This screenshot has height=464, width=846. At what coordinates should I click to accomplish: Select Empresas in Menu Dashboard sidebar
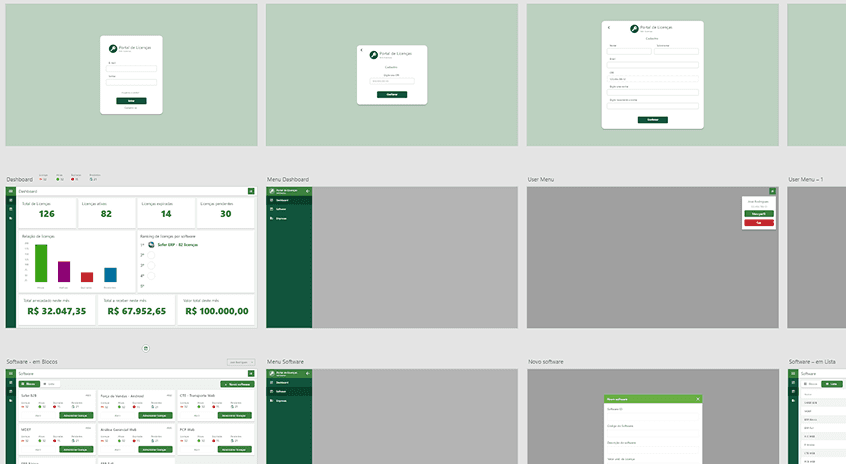(x=282, y=218)
